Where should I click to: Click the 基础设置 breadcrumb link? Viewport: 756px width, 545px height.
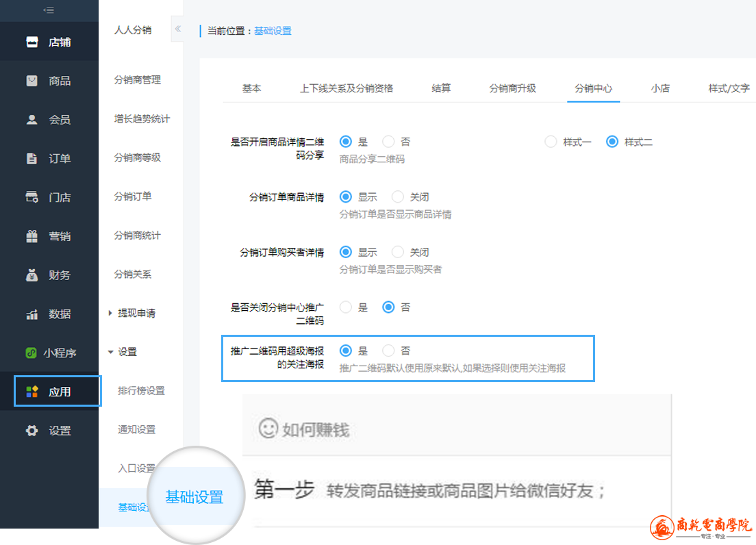click(x=273, y=31)
